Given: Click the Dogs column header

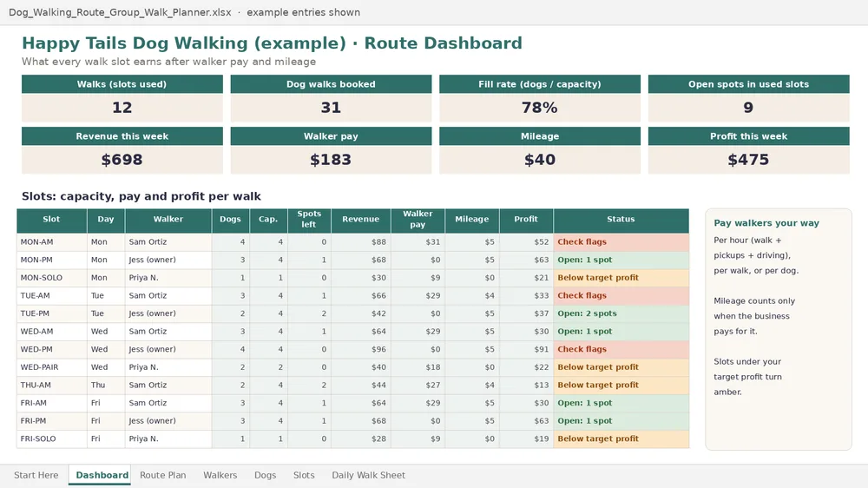Looking at the screenshot, I should click(230, 220).
